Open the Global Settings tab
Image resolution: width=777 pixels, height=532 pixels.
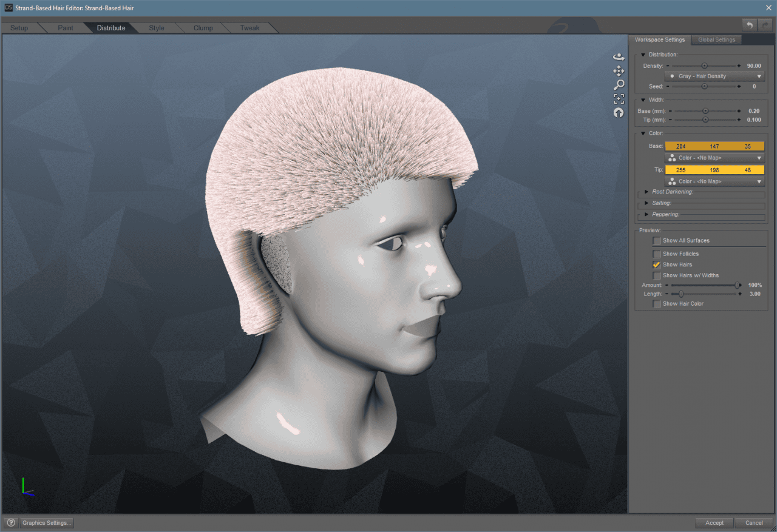(x=716, y=39)
